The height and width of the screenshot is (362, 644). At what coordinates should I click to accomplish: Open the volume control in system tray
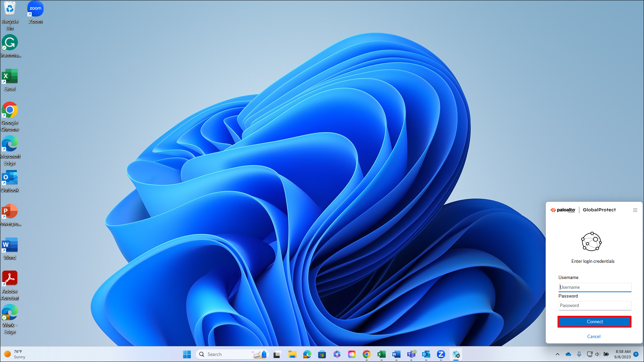click(597, 354)
